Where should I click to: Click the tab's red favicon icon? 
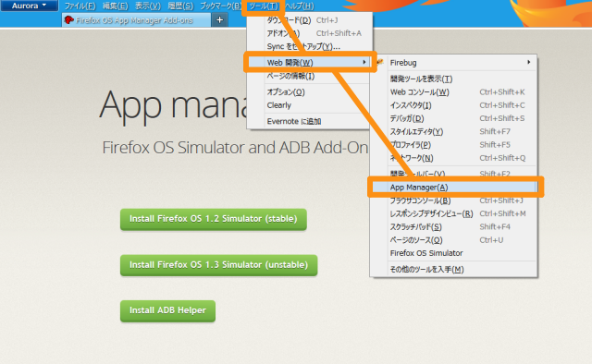(x=68, y=20)
